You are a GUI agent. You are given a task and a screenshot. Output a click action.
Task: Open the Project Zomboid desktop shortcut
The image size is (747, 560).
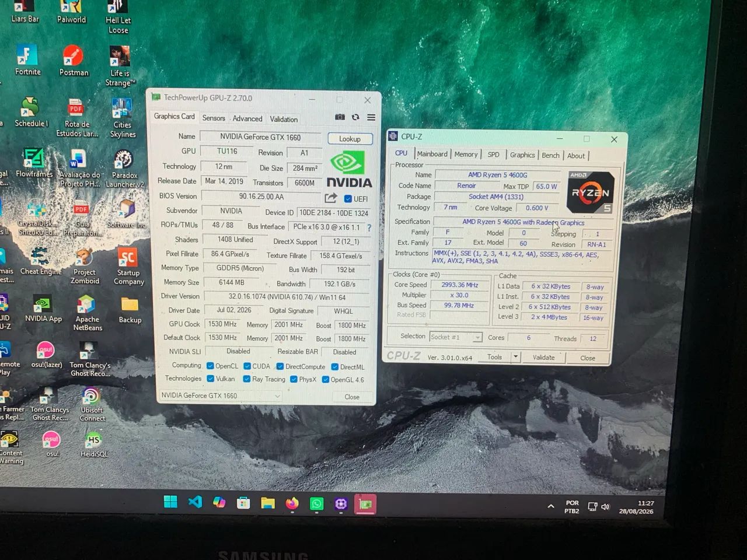click(85, 266)
